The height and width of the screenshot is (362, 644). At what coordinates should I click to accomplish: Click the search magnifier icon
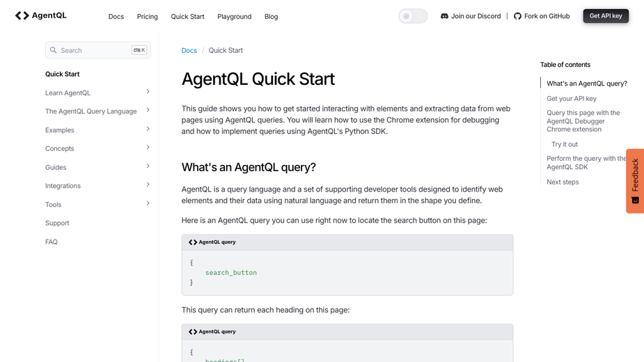[53, 50]
